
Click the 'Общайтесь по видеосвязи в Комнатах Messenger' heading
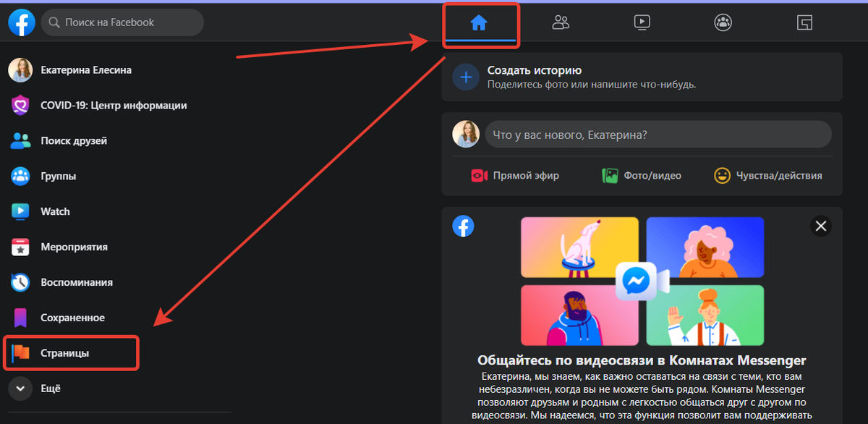(x=642, y=360)
